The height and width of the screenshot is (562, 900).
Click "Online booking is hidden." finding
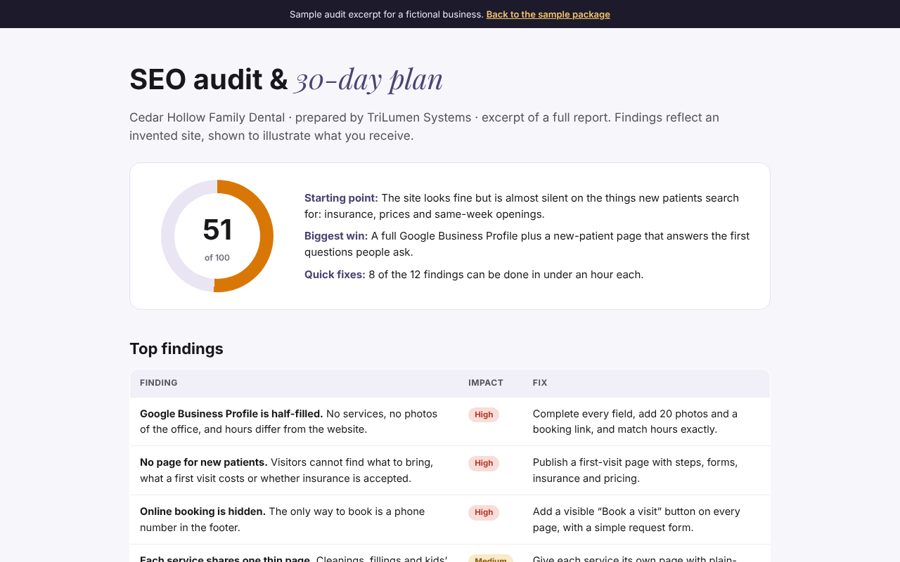pos(203,511)
